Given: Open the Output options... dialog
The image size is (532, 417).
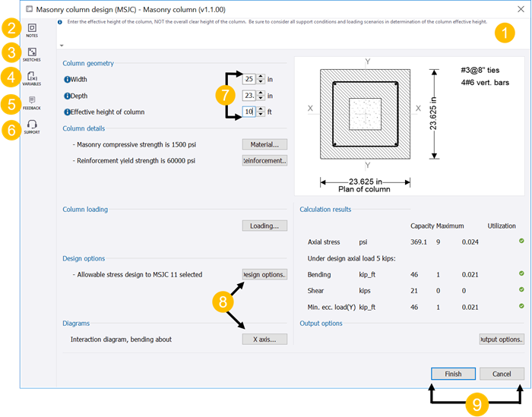Looking at the screenshot, I should pos(502,340).
